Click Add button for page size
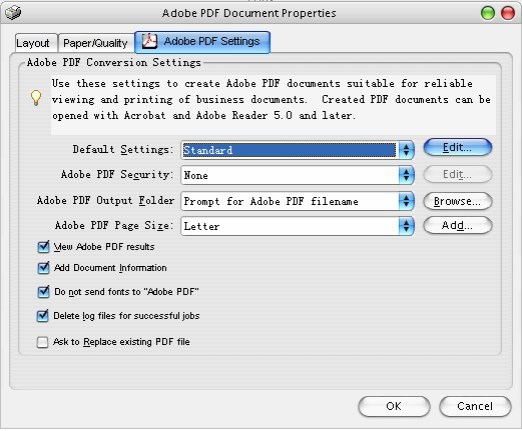This screenshot has width=522, height=431. coord(457,225)
